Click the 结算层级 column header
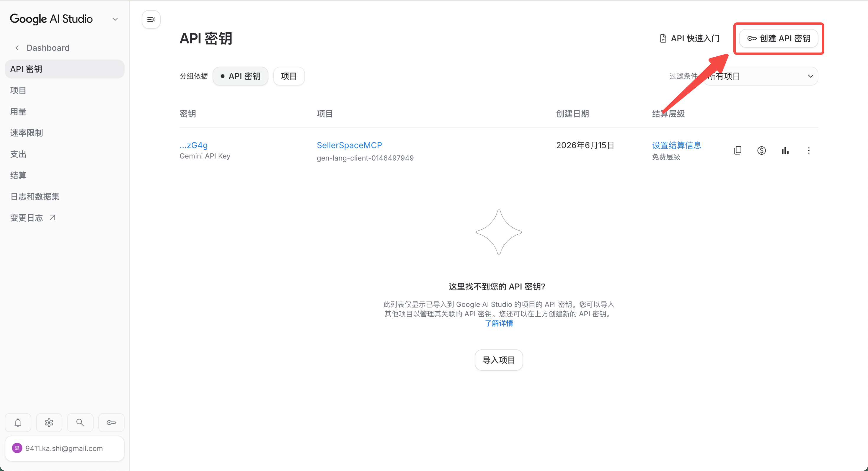 coord(668,114)
